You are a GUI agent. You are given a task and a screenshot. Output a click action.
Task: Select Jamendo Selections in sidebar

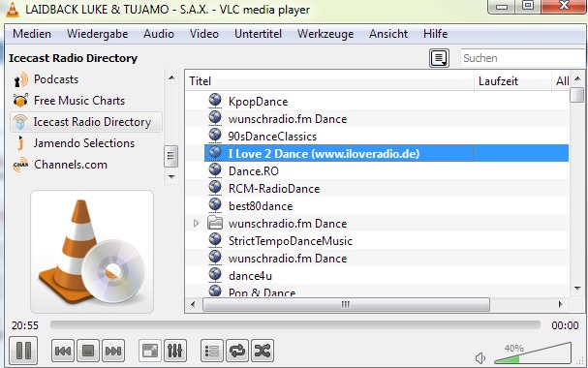[84, 143]
